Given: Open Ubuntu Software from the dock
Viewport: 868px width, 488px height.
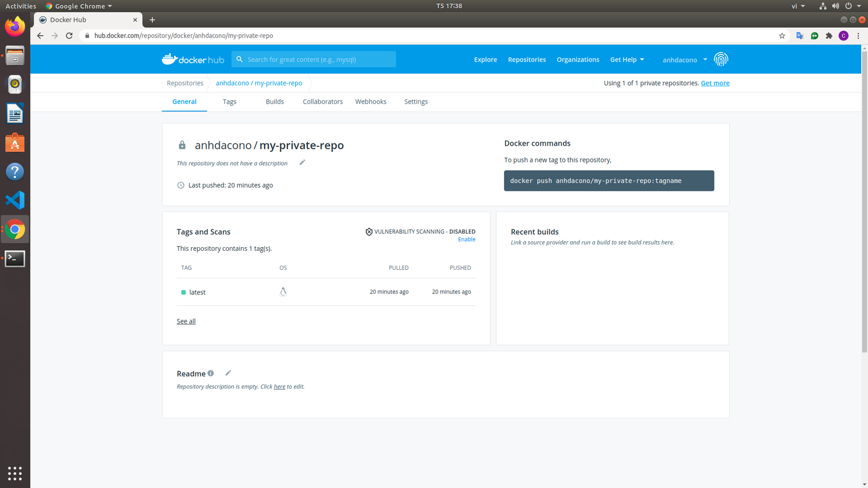Looking at the screenshot, I should (15, 143).
